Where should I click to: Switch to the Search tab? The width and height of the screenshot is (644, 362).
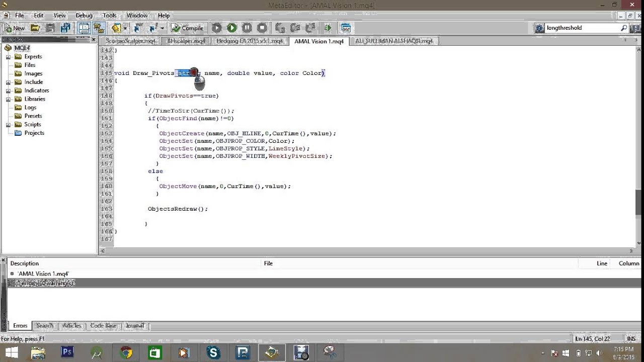tap(45, 326)
